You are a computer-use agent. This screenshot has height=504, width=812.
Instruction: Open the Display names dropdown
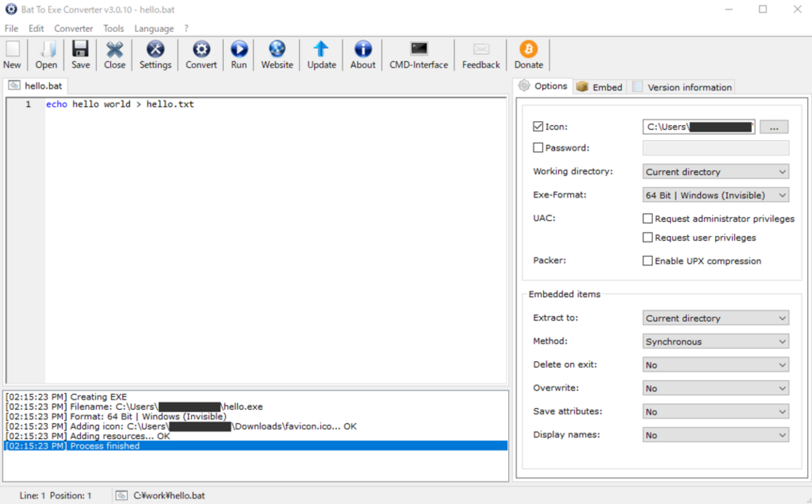click(x=716, y=435)
